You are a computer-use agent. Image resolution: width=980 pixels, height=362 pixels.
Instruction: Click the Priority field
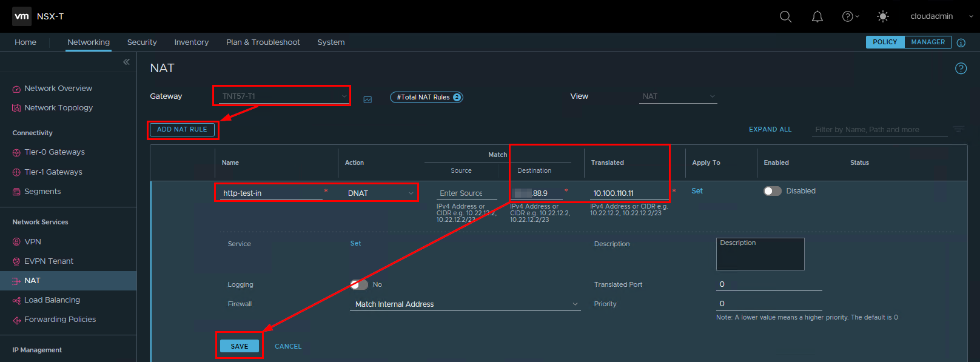click(769, 304)
